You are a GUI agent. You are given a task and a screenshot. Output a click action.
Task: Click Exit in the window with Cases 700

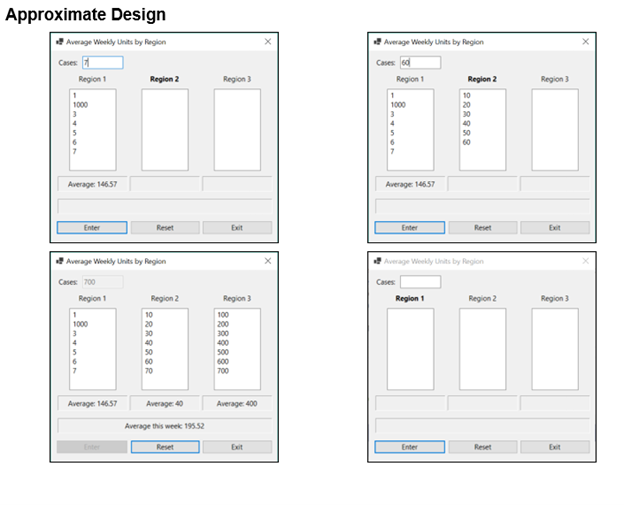[x=237, y=447]
